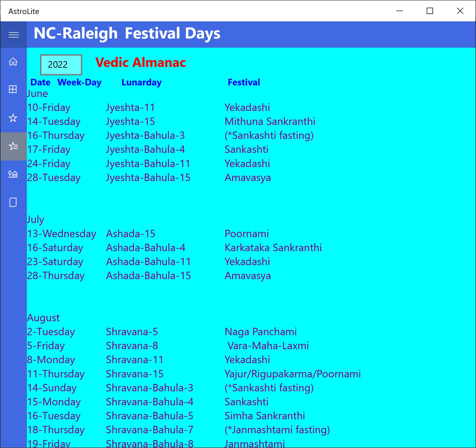Click Ashada-Bahula-11 lunarday text
This screenshot has width=476, height=448.
(x=148, y=262)
